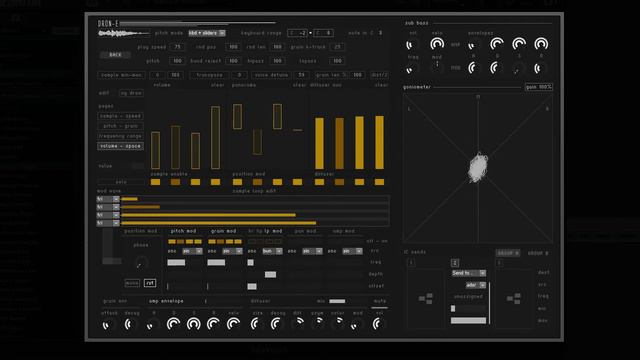The width and height of the screenshot is (640, 360).
Task: Click the BACK button
Action: pos(116,55)
